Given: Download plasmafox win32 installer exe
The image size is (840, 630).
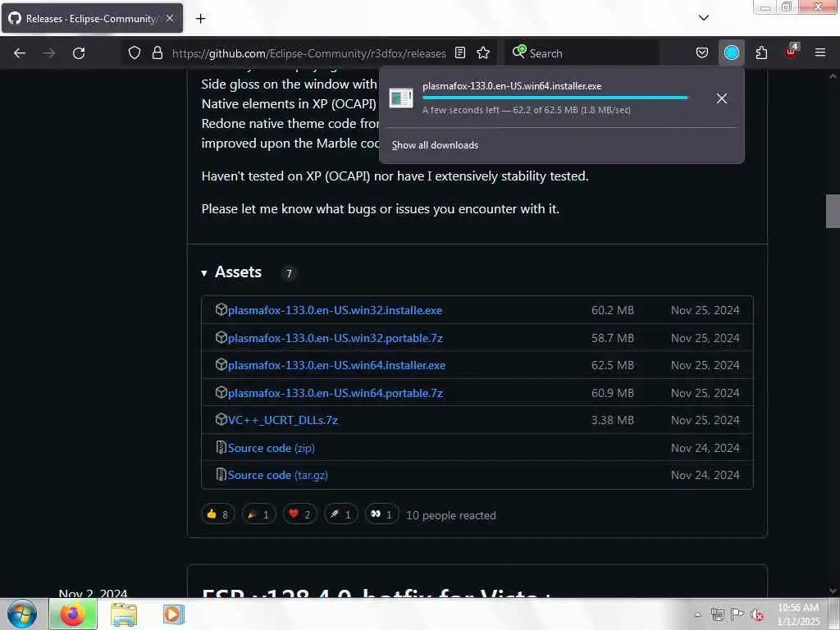Looking at the screenshot, I should (x=335, y=310).
